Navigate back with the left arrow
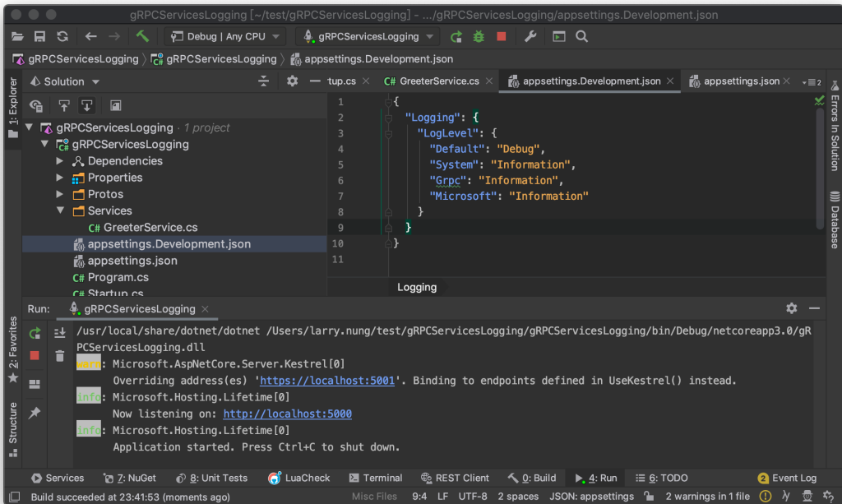Screen dimensions: 842x504 tap(90, 36)
